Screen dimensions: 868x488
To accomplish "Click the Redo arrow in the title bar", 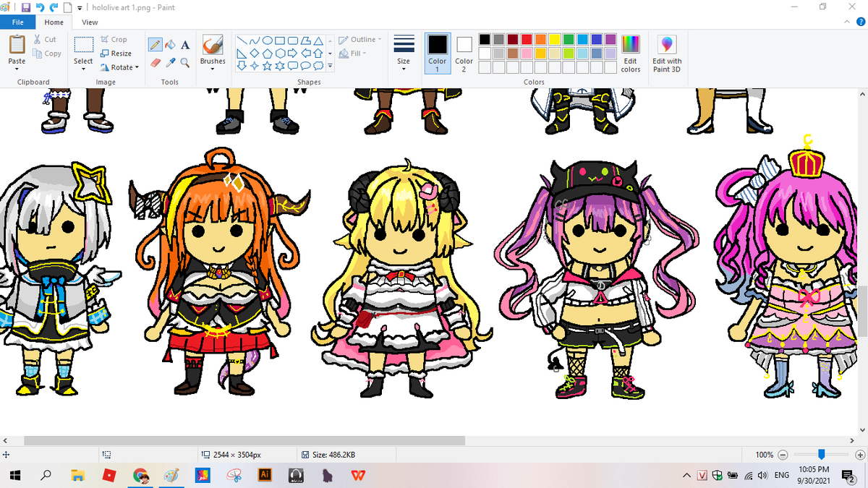I will [54, 7].
